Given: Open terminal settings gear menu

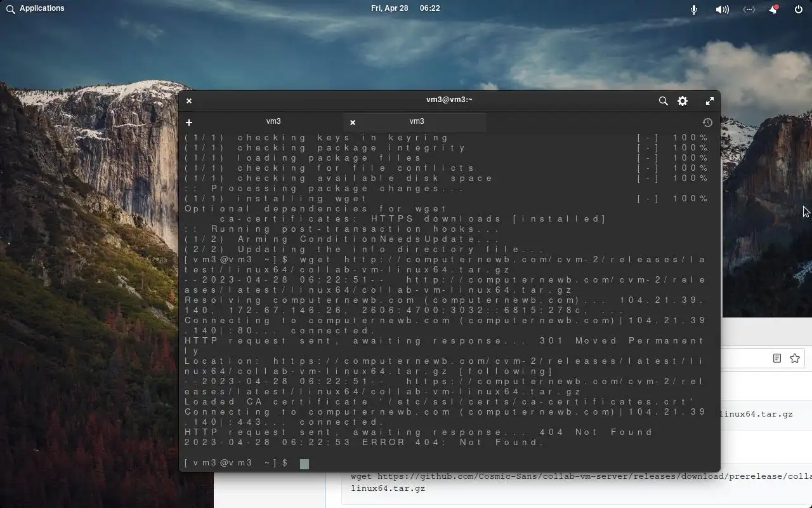Looking at the screenshot, I should click(683, 101).
